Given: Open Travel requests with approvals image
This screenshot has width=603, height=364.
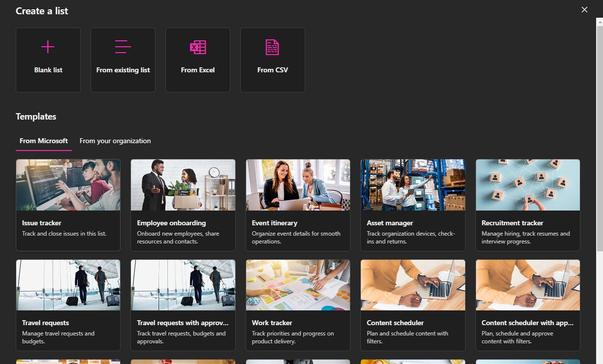Looking at the screenshot, I should pos(183,285).
